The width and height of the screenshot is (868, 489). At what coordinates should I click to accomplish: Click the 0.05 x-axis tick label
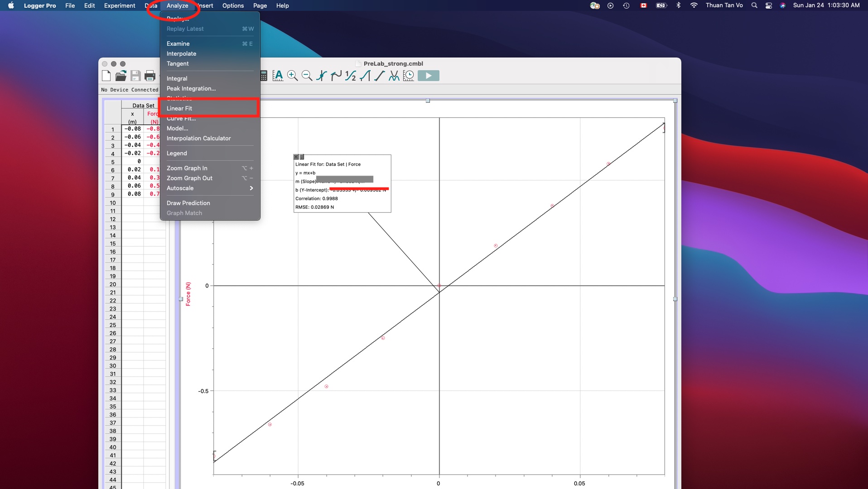point(579,483)
